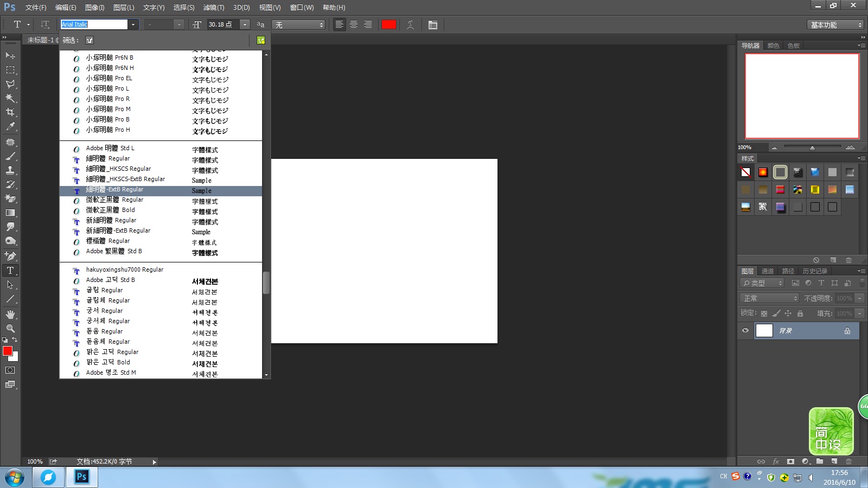Open the 填充 fill dropdown

[x=859, y=313]
